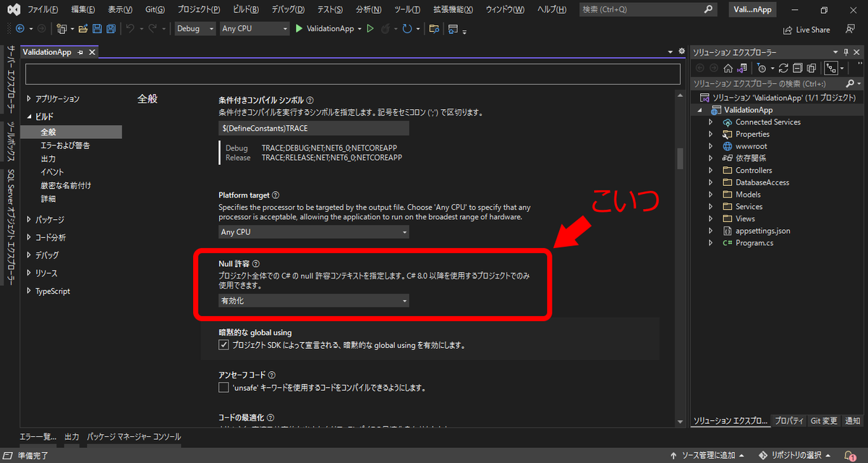Click リポジトリの選択 in status bar
The image size is (868, 463).
coord(795,456)
